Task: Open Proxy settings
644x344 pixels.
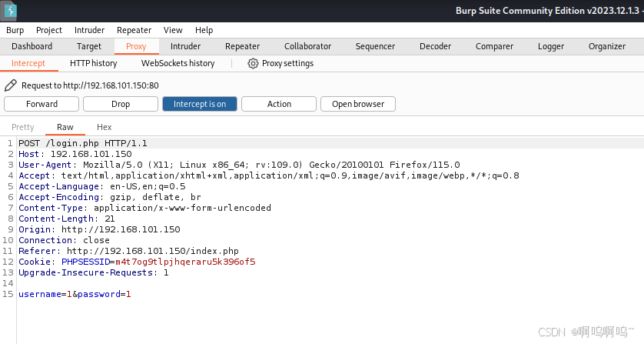Action: click(x=281, y=63)
